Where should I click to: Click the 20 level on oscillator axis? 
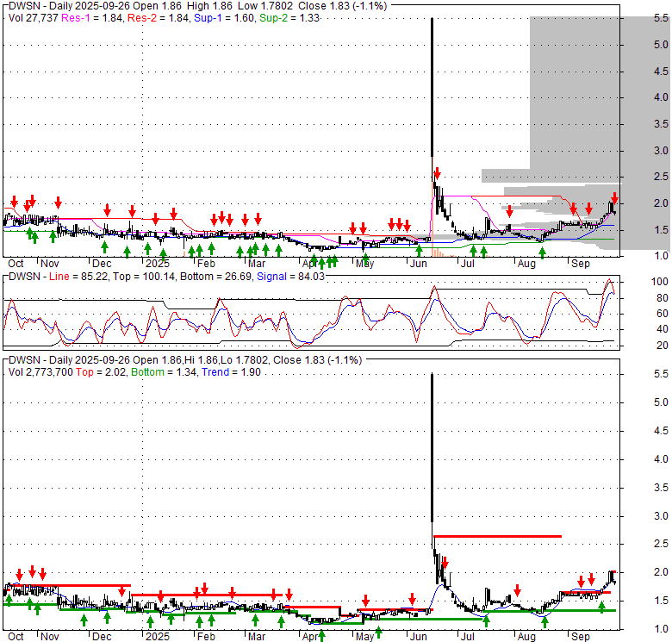click(x=663, y=346)
